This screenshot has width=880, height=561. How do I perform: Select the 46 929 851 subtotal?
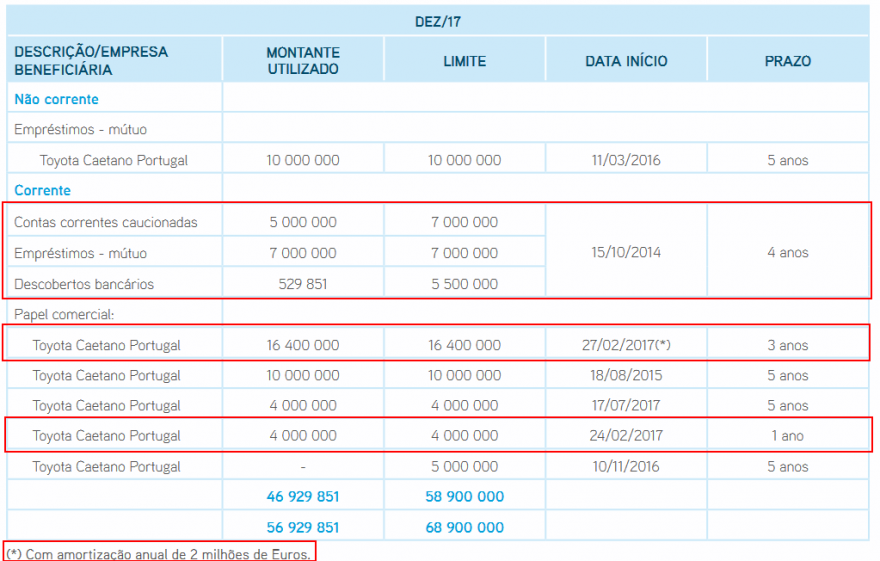pos(303,497)
